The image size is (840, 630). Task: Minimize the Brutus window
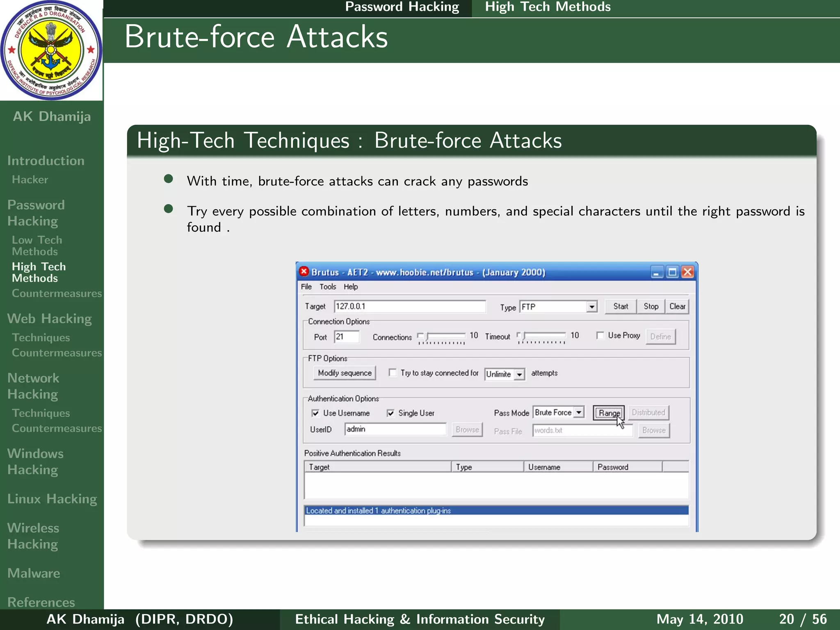tap(657, 272)
